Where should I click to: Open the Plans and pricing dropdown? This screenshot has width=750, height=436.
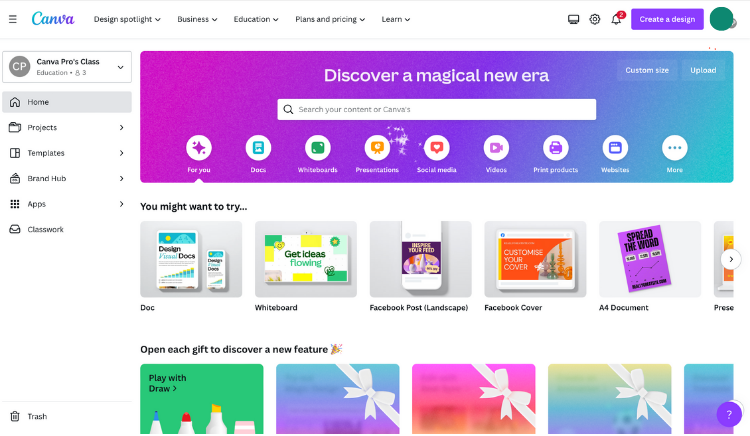[x=330, y=19]
